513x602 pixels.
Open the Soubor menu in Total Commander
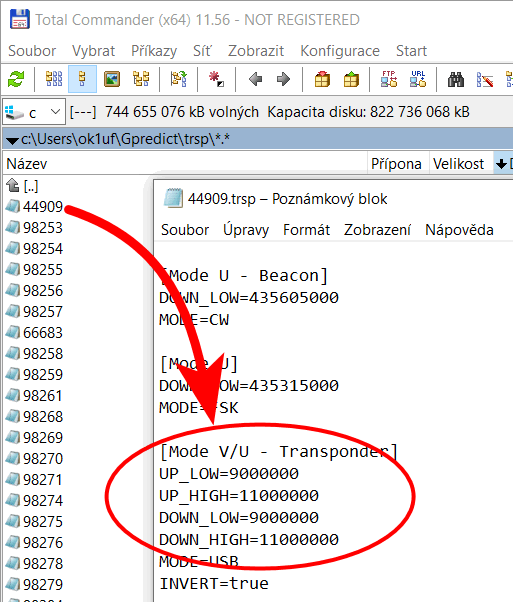coord(32,51)
